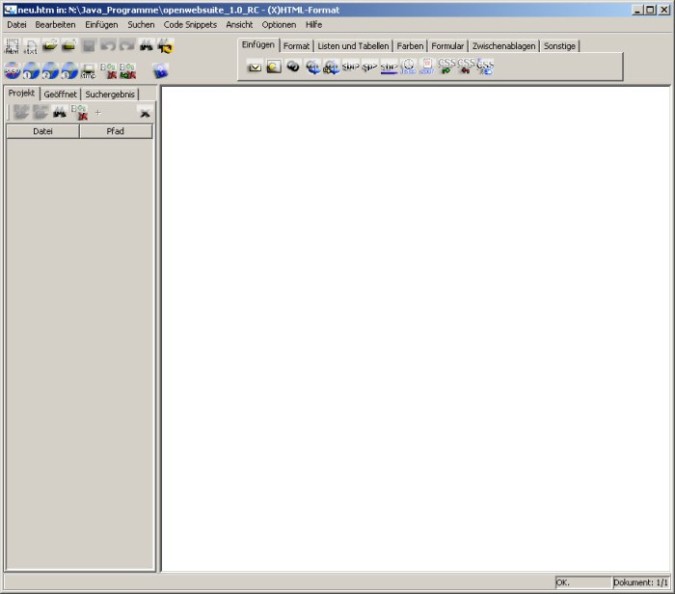Click the second bracketed tag icon
Image resolution: width=675 pixels, height=594 pixels.
pyautogui.click(x=369, y=67)
